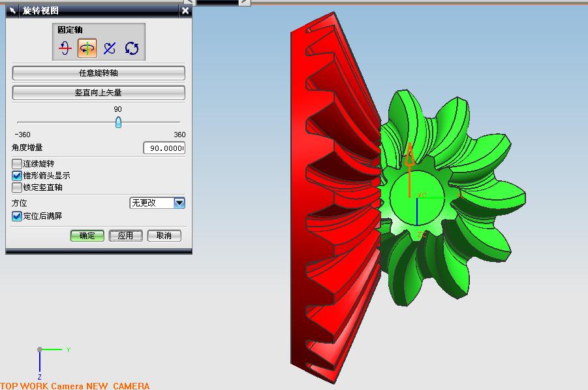
Task: Click the 任意旋转轴 button
Action: click(99, 73)
